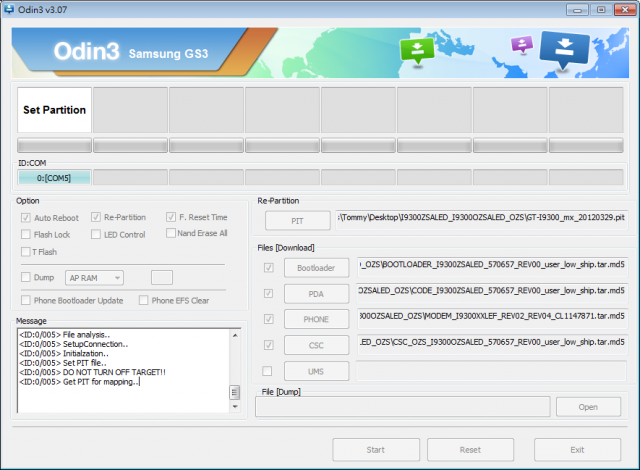
Task: Click the Reset button
Action: [470, 450]
